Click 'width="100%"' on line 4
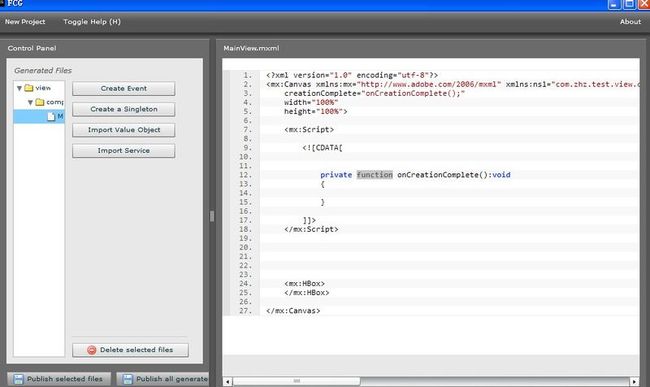 pos(311,102)
